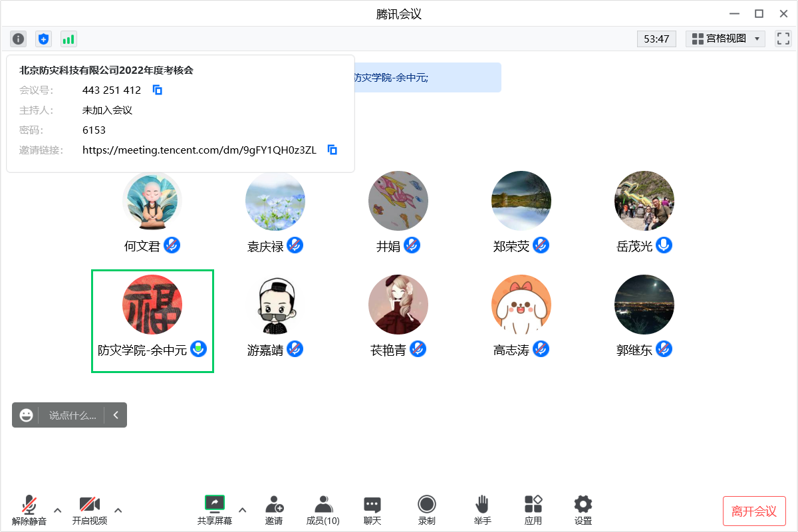Select 岳茂光's photo avatar
798x532 pixels.
coord(644,201)
